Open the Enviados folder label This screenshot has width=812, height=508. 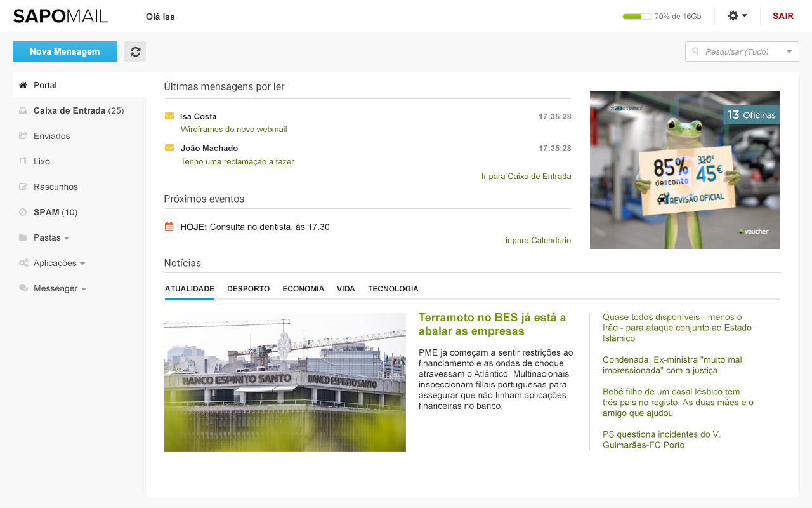[52, 136]
